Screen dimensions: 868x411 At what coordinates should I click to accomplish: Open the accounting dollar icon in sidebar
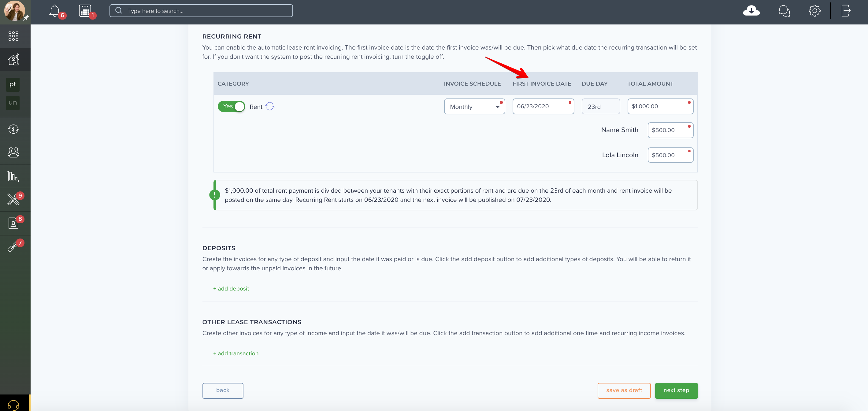click(x=13, y=129)
